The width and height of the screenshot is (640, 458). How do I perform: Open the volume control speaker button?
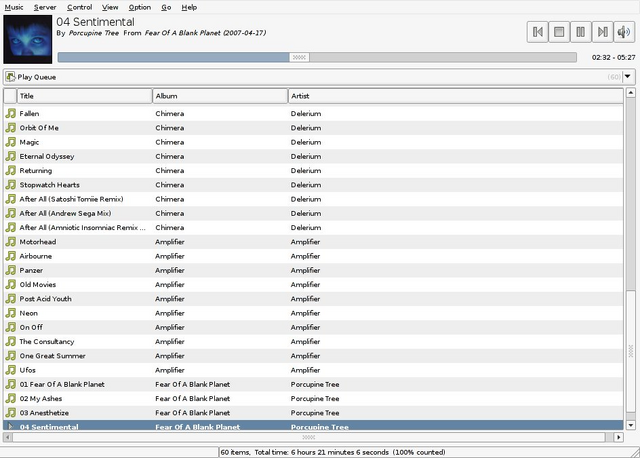[624, 32]
